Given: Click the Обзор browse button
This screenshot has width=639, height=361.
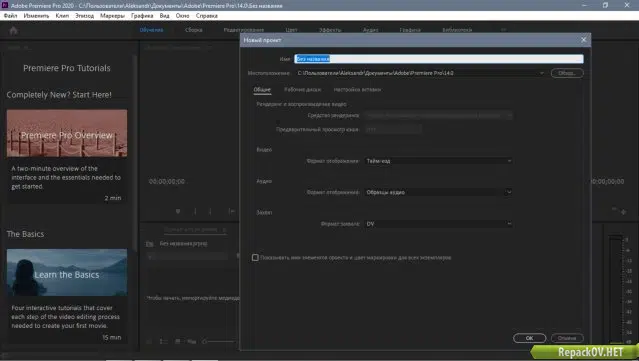Looking at the screenshot, I should 567,73.
